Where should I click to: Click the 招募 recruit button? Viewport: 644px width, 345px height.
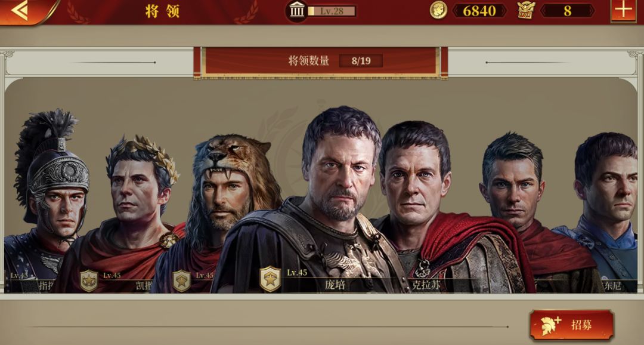[572, 325]
